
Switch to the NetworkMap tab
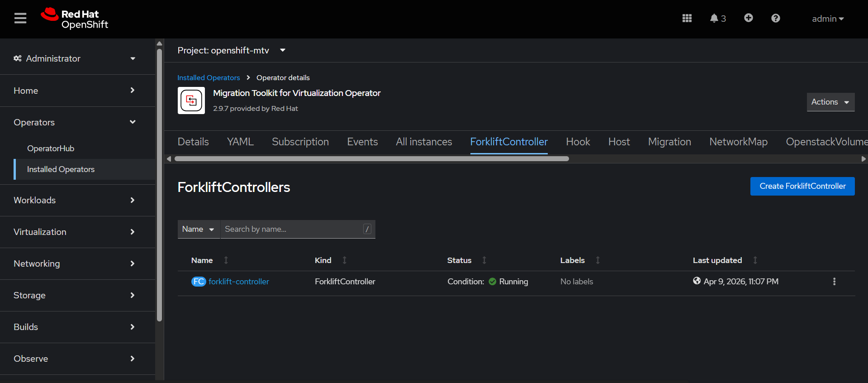coord(738,142)
